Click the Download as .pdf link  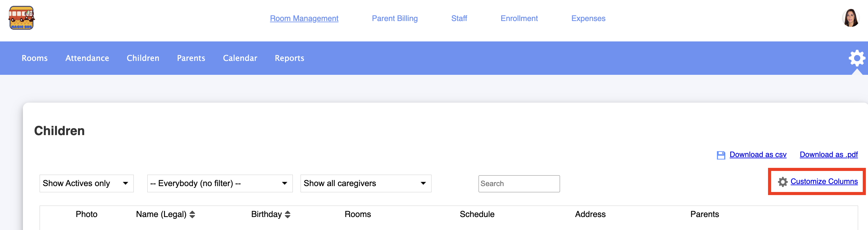(829, 155)
